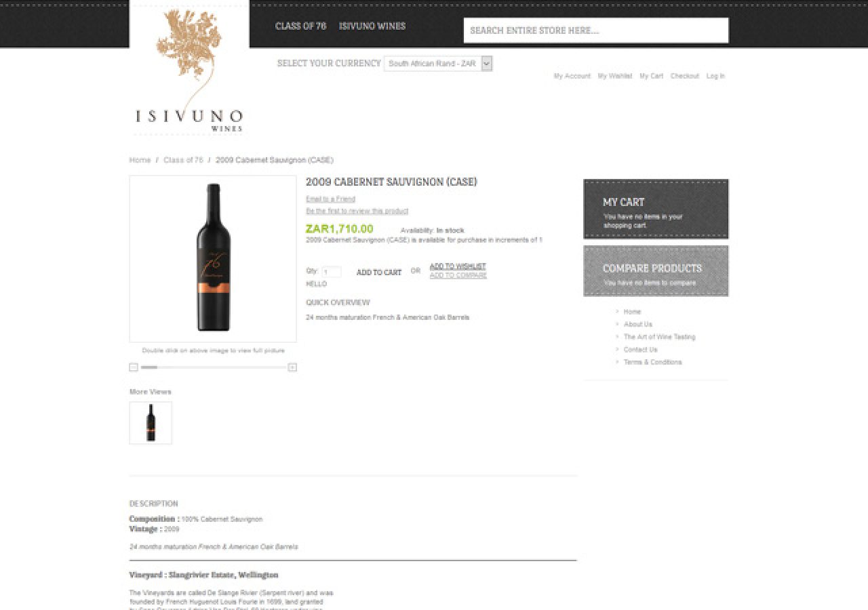This screenshot has width=868, height=610.
Task: Click the Isivuno Wines logo
Action: tap(189, 70)
